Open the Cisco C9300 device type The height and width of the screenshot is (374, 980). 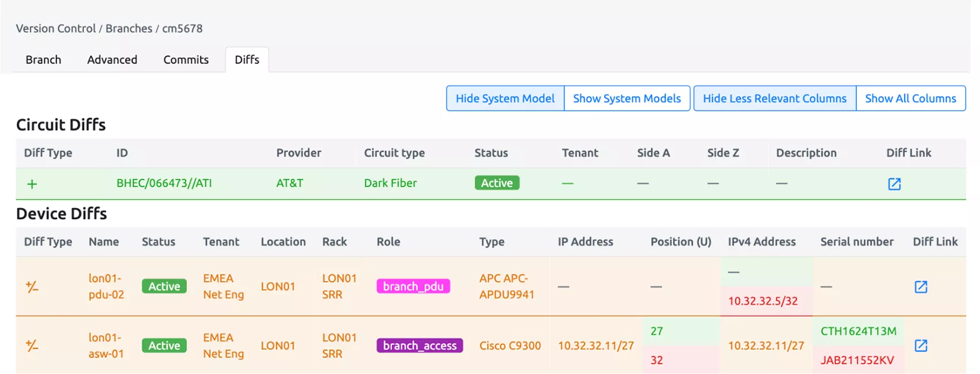coord(510,346)
